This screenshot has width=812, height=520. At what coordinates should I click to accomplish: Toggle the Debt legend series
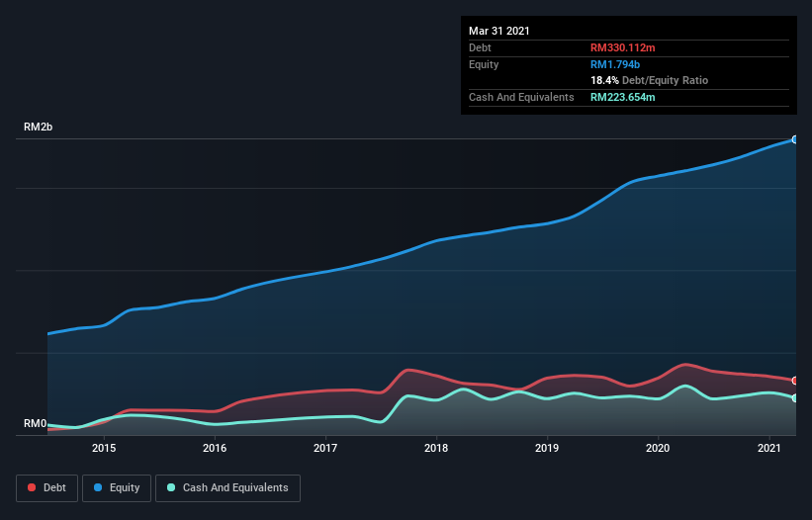point(46,488)
